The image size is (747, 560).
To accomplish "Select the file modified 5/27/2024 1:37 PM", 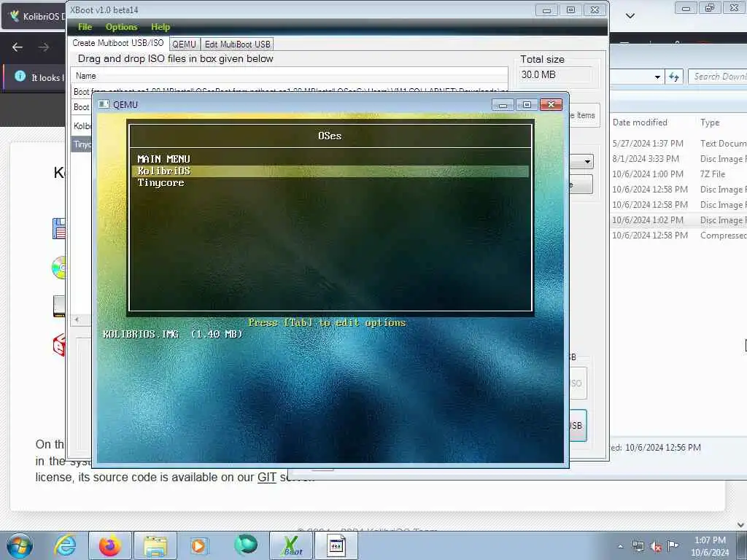I will click(679, 144).
